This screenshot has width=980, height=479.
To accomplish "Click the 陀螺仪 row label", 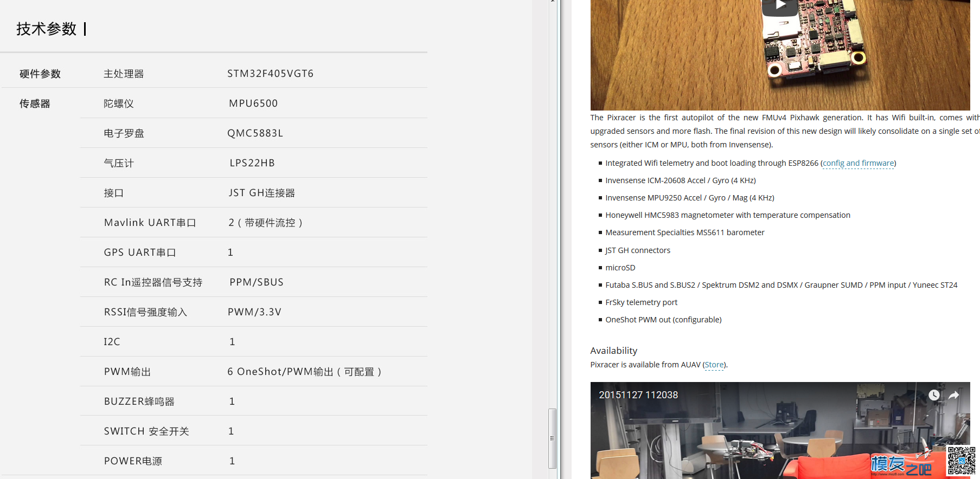I will click(119, 103).
